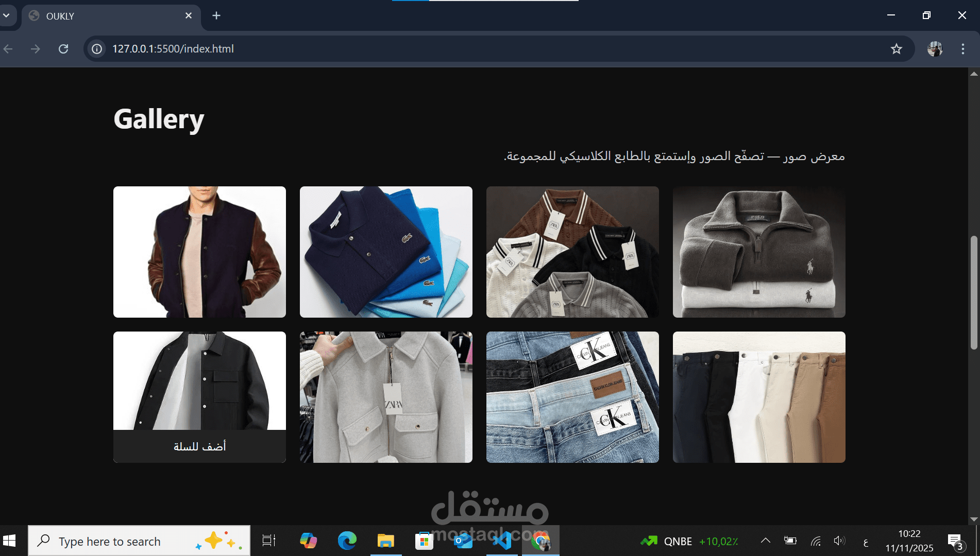Screen dimensions: 980x556
Task: Open the Chrome profile avatar
Action: click(x=935, y=49)
